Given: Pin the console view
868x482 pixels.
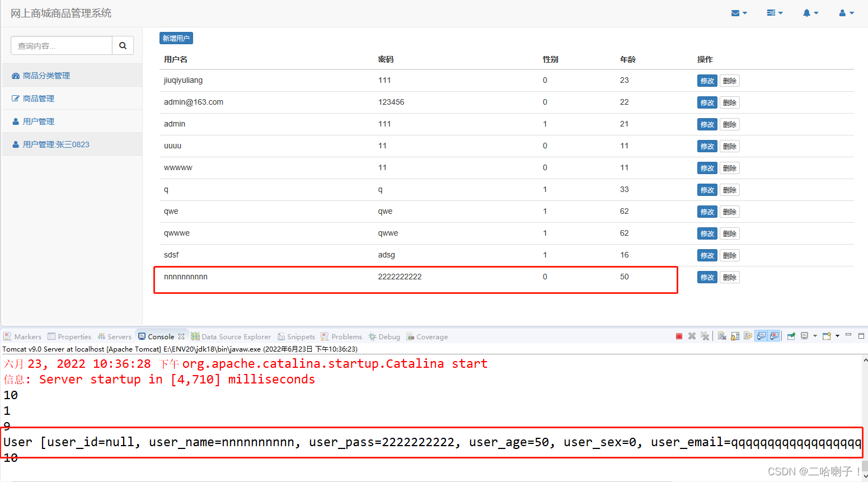Looking at the screenshot, I should [791, 336].
